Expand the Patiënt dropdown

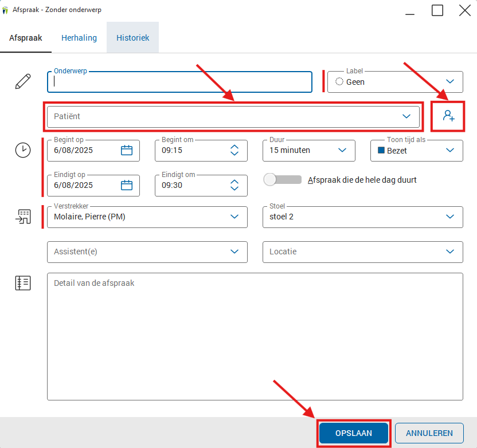pyautogui.click(x=406, y=116)
